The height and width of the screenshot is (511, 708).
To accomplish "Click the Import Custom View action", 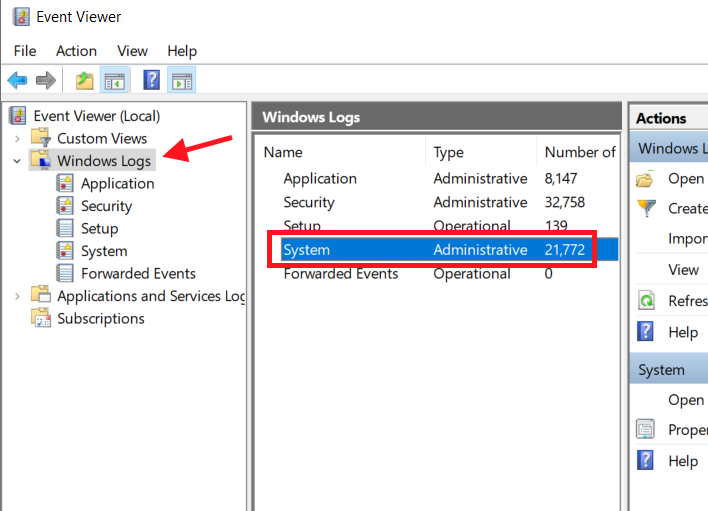I will (688, 239).
